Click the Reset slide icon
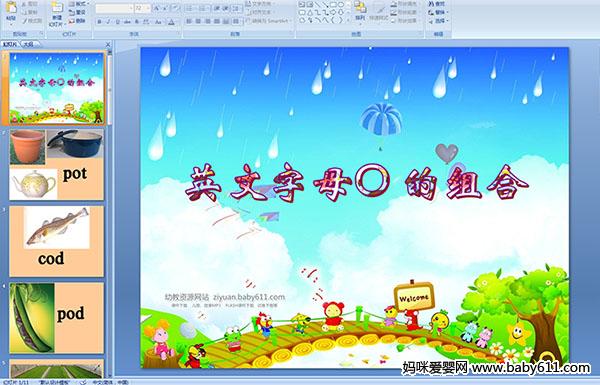This screenshot has height=385, width=600. [x=77, y=12]
